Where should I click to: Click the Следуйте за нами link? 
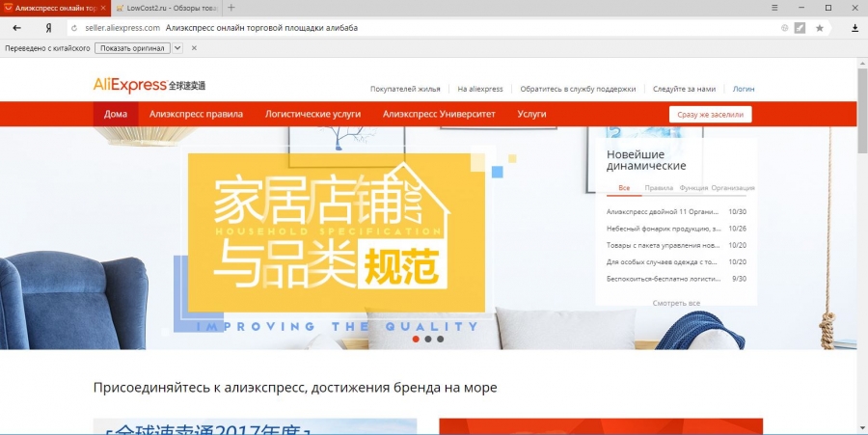click(x=684, y=89)
